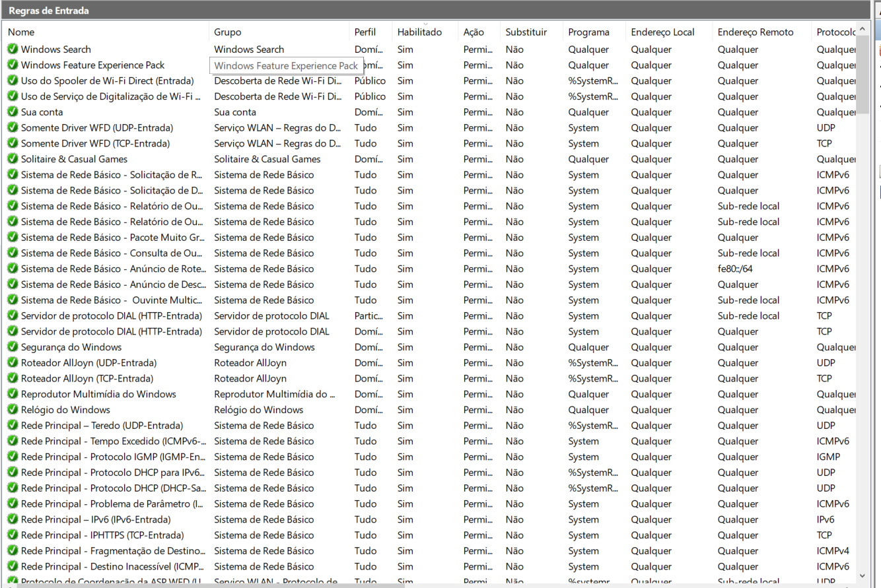This screenshot has width=881, height=588.
Task: Click the icon of Rede Principal - Protocolo DHCP para IPv6
Action: click(13, 473)
